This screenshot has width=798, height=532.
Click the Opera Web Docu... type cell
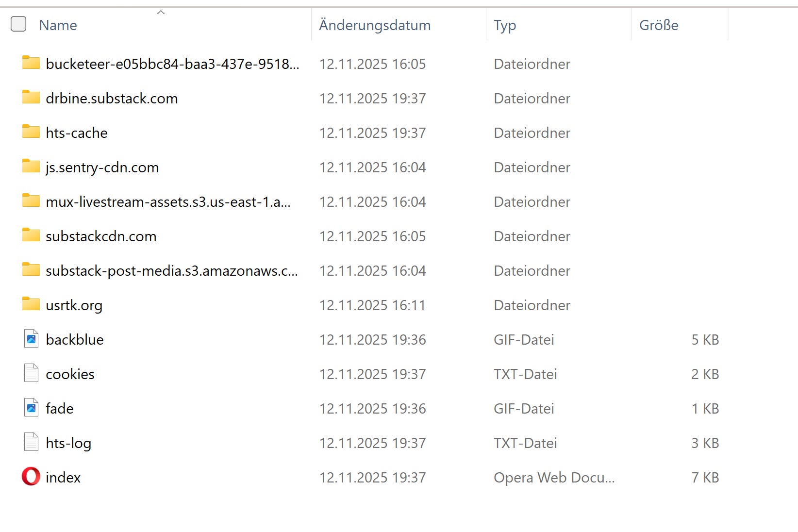(554, 478)
